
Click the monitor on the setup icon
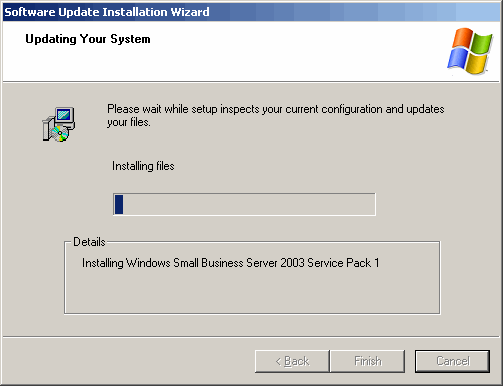pos(64,116)
